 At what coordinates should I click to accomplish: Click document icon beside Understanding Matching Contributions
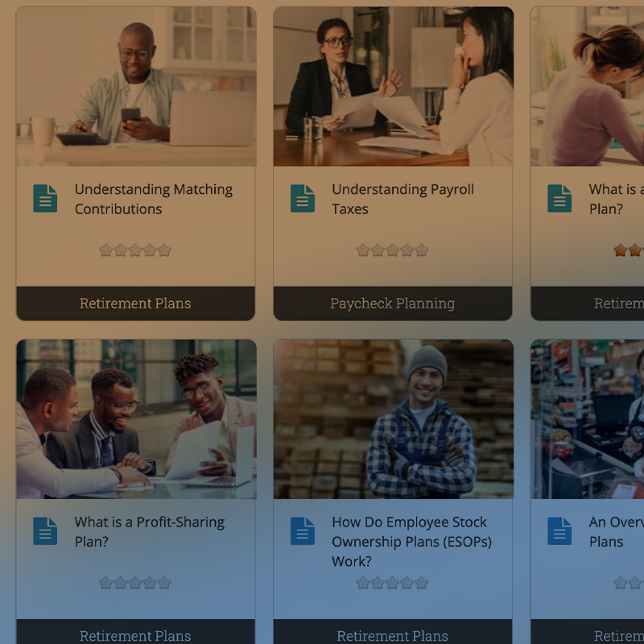45,198
